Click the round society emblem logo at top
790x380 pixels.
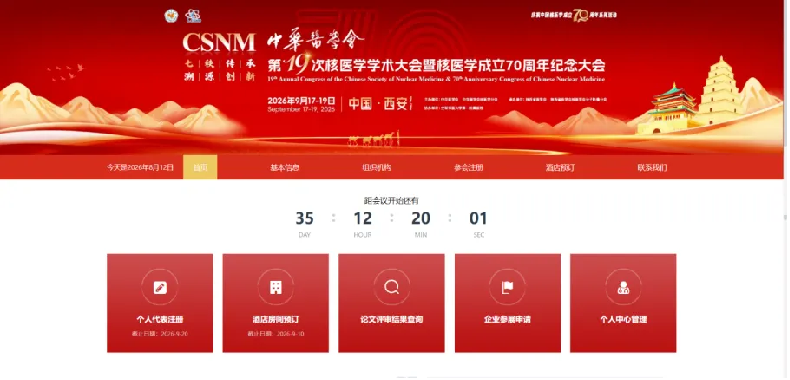pyautogui.click(x=171, y=16)
